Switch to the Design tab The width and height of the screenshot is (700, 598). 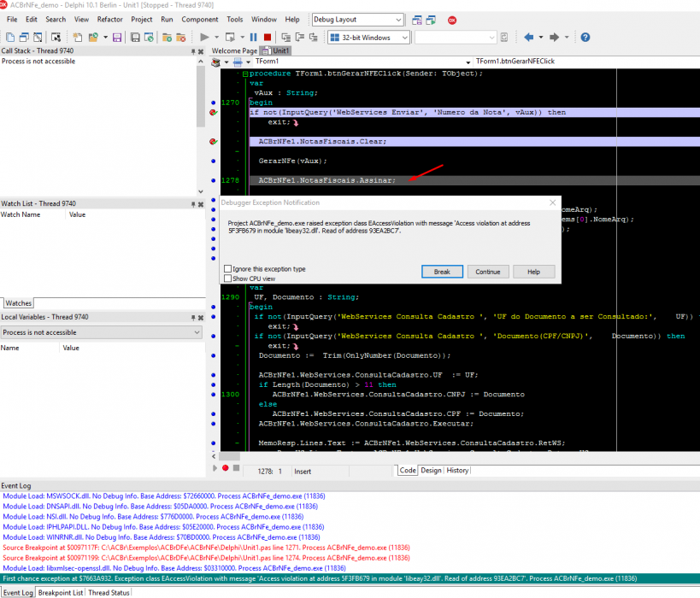click(431, 471)
